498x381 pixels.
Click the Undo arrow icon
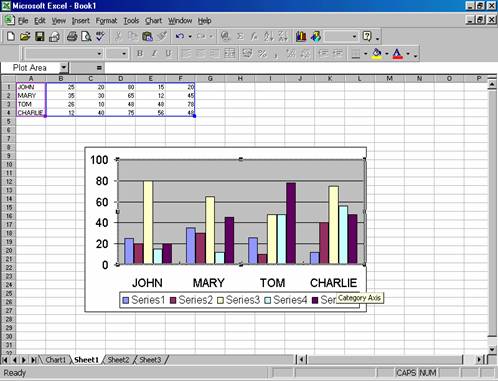(180, 36)
